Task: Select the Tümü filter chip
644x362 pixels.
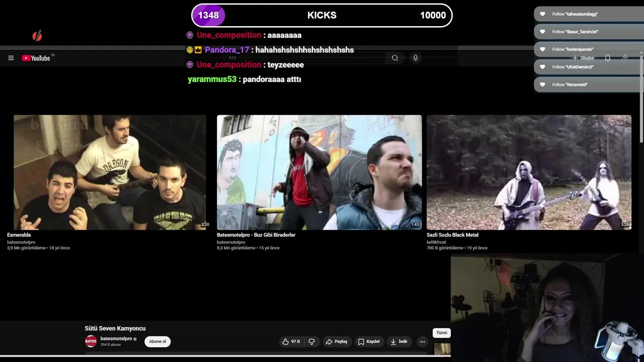Action: [x=442, y=333]
